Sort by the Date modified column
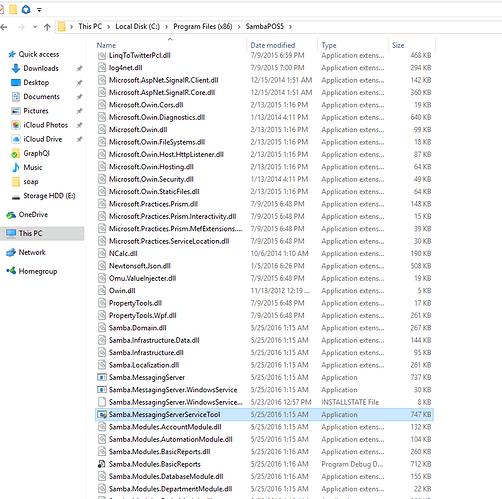The height and width of the screenshot is (499, 502). click(x=273, y=45)
